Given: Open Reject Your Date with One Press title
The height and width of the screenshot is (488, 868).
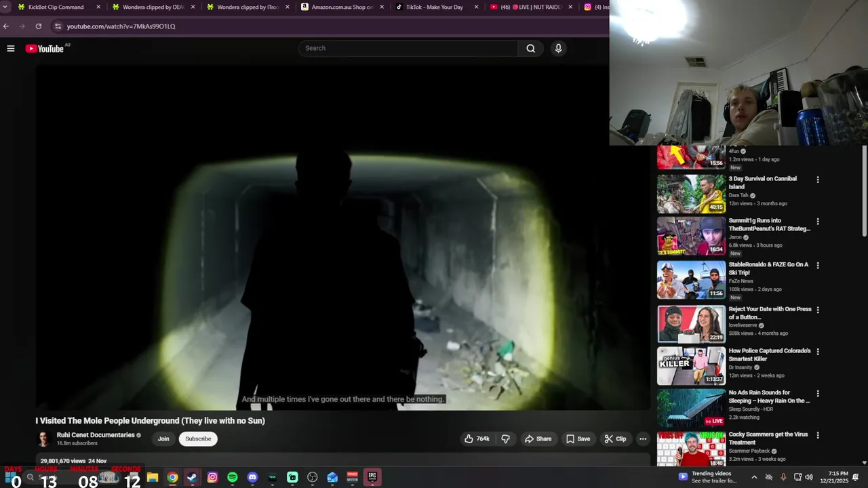Looking at the screenshot, I should (x=770, y=313).
